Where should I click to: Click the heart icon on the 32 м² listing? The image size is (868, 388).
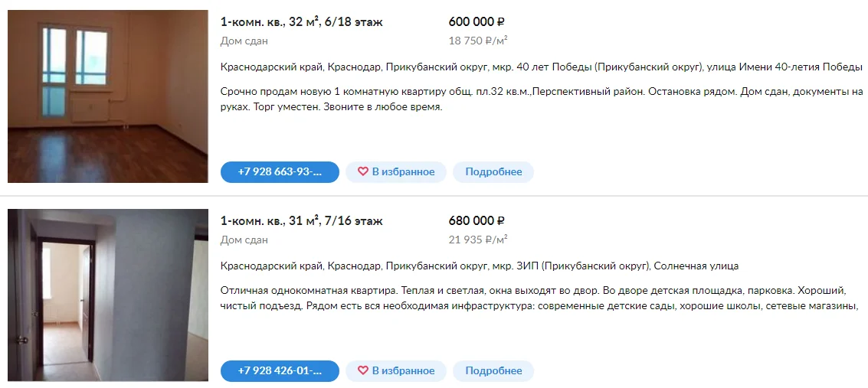(363, 172)
